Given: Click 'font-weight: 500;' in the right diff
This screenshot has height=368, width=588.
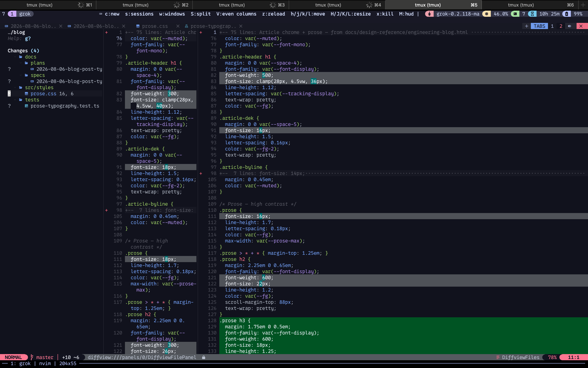Looking at the screenshot, I should 249,75.
